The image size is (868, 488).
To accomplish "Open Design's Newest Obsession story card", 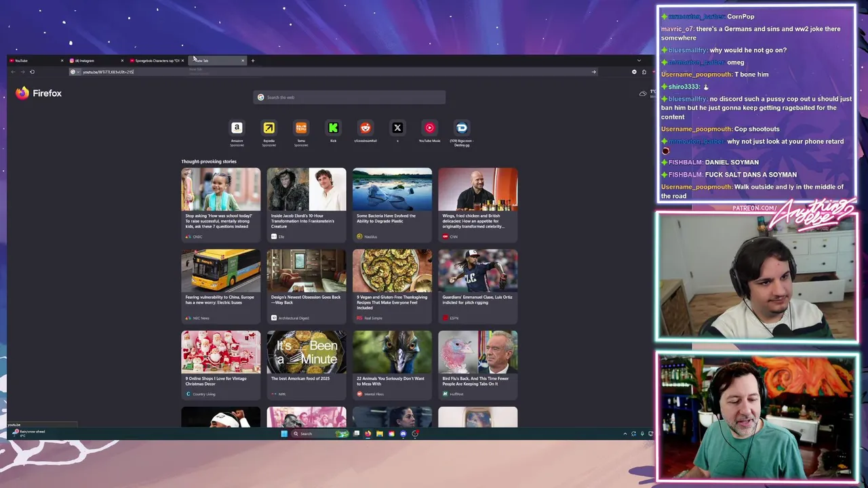I will (x=306, y=286).
